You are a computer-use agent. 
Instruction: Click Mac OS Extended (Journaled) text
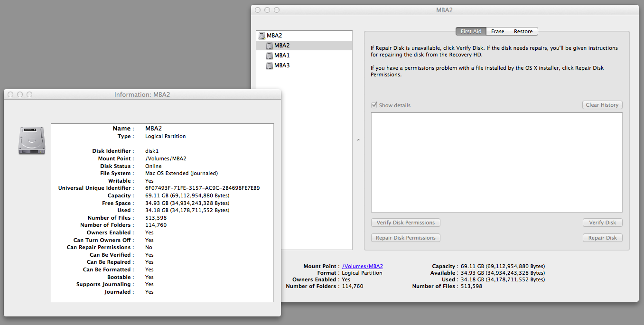pyautogui.click(x=181, y=173)
